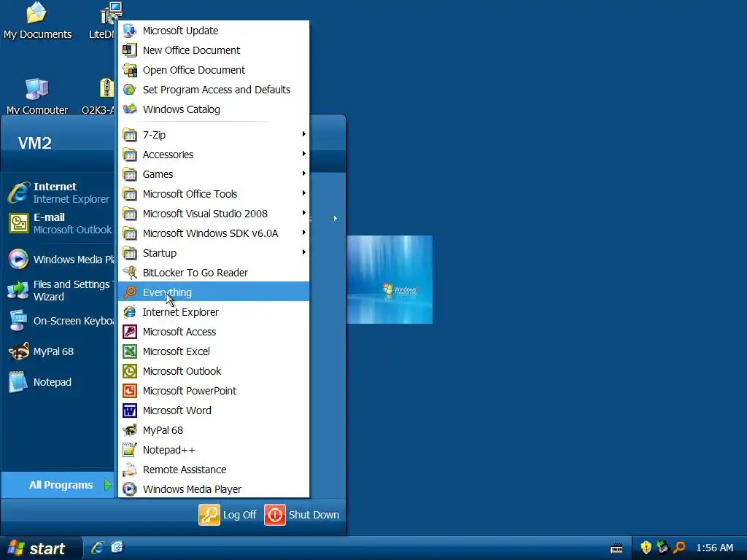Open Files and Settings Transfer Wizard
The width and height of the screenshot is (747, 560).
(x=59, y=290)
